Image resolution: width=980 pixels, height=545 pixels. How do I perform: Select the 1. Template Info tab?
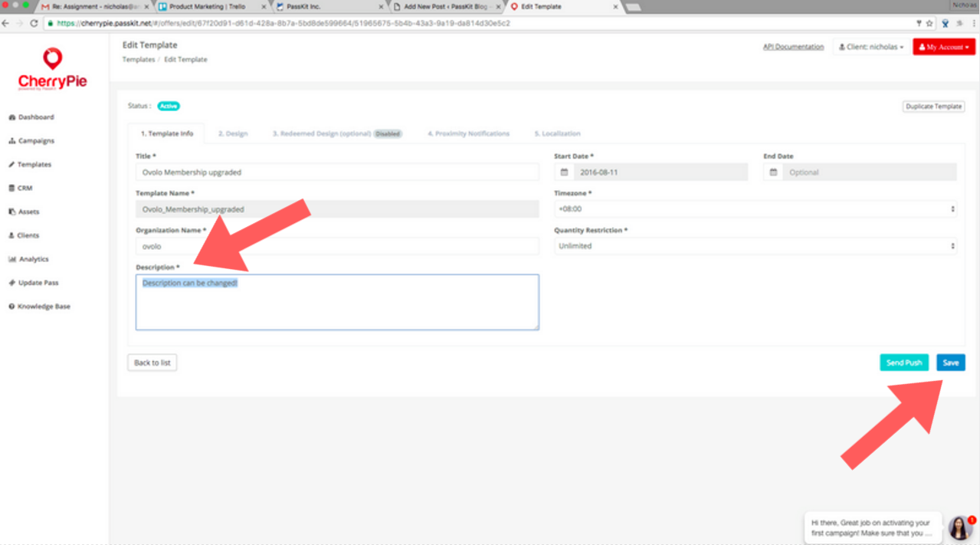click(x=166, y=133)
